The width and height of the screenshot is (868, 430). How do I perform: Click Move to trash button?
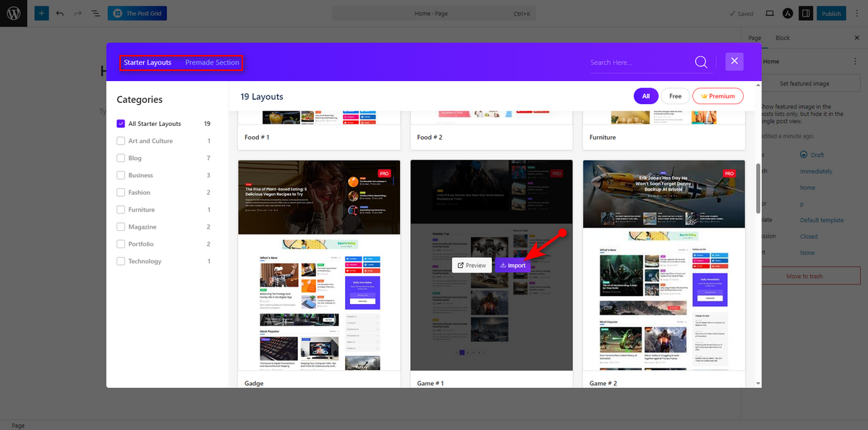804,276
